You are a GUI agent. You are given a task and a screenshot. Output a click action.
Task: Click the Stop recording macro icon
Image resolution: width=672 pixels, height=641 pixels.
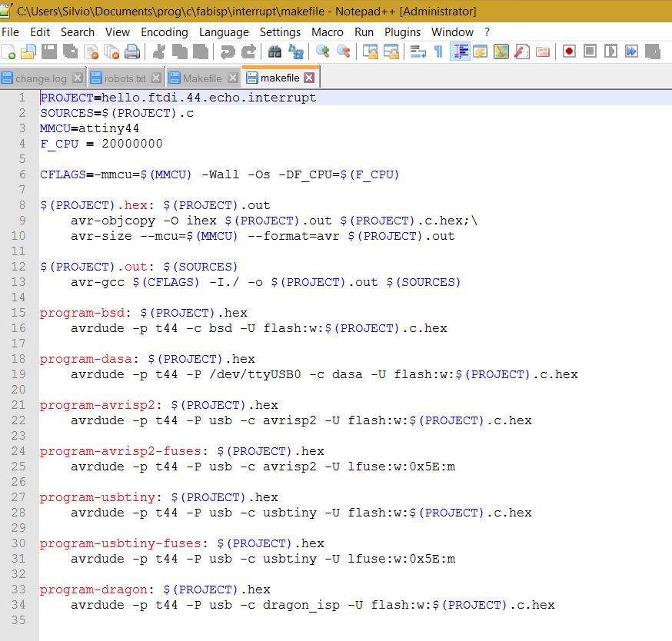coord(590,51)
